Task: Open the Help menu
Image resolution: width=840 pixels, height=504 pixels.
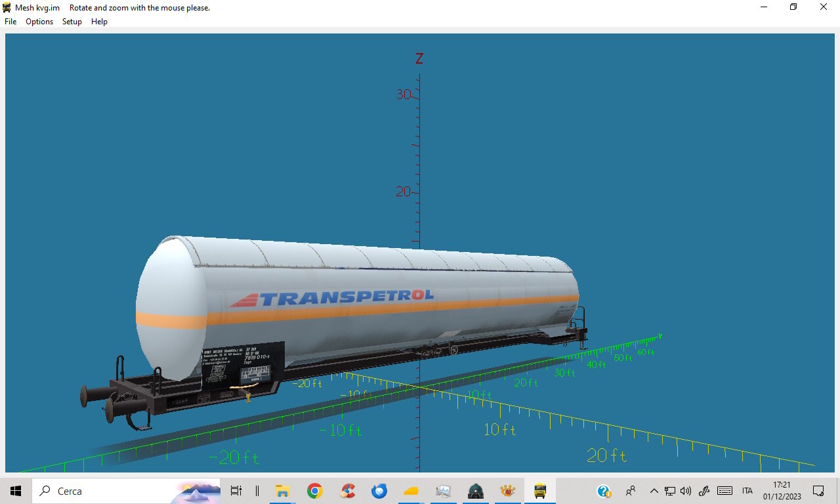Action: pyautogui.click(x=99, y=22)
